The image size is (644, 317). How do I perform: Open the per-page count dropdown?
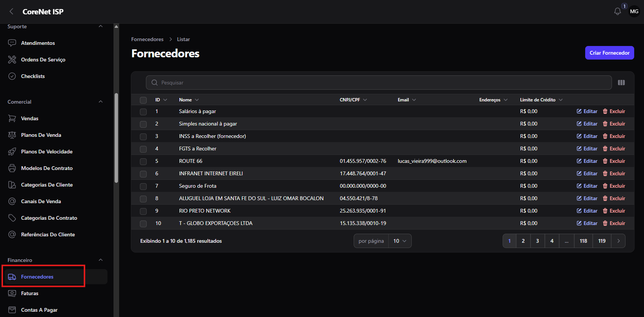click(x=400, y=241)
